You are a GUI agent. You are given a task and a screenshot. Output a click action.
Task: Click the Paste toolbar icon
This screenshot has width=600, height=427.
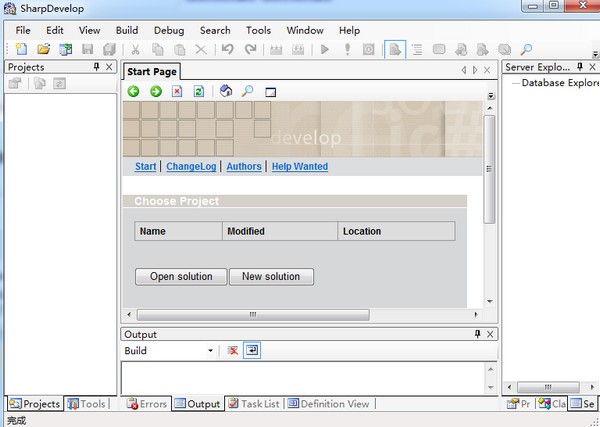179,49
